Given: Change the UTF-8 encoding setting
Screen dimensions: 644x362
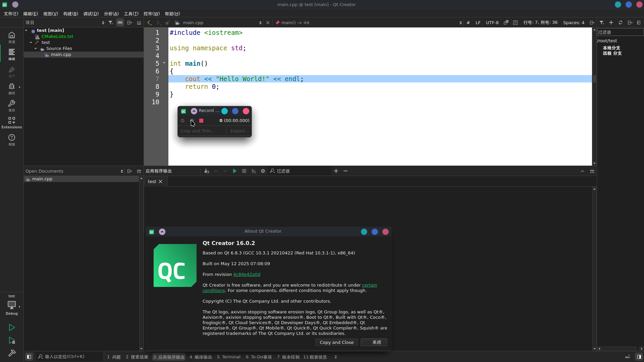Looking at the screenshot, I should coord(492,22).
